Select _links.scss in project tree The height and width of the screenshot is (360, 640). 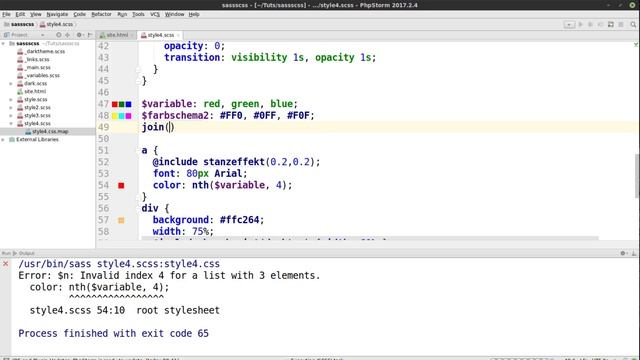tap(37, 60)
